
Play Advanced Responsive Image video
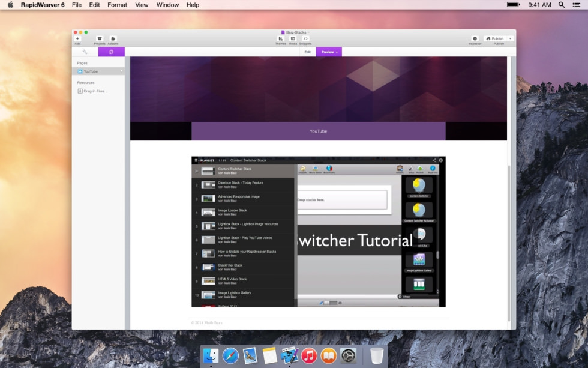coord(243,199)
